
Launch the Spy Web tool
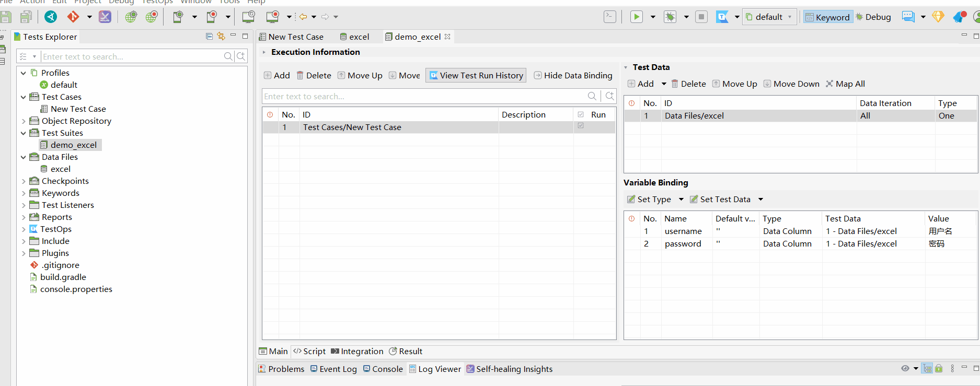(131, 17)
